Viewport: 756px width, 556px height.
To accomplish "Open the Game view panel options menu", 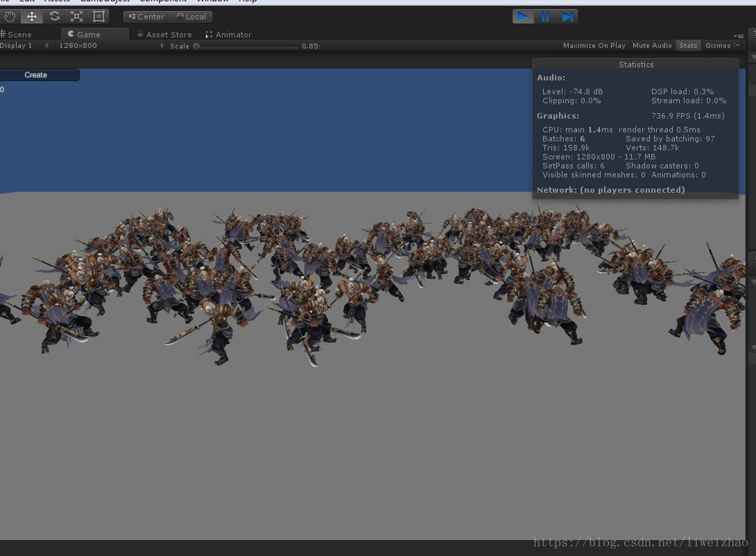I will (739, 36).
